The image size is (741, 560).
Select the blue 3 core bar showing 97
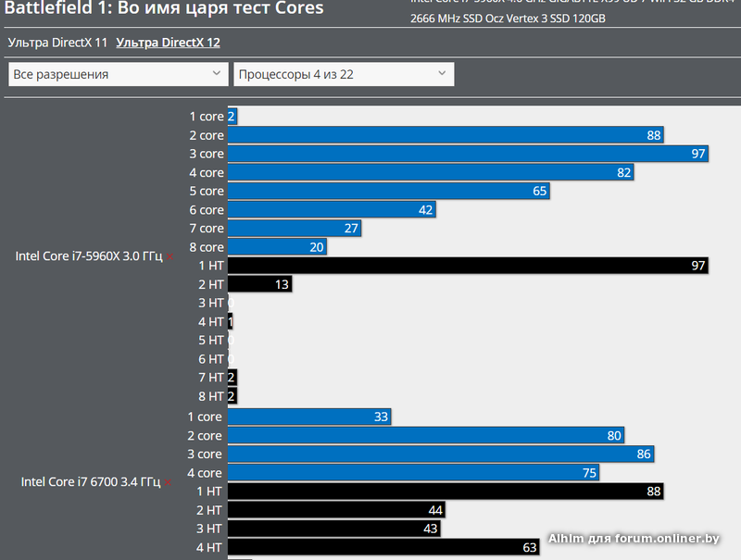tap(468, 154)
